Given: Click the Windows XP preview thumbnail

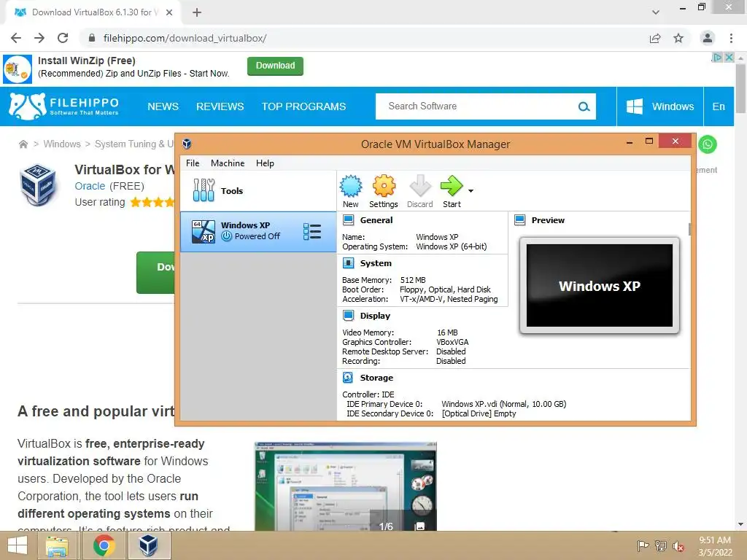Looking at the screenshot, I should (x=600, y=286).
